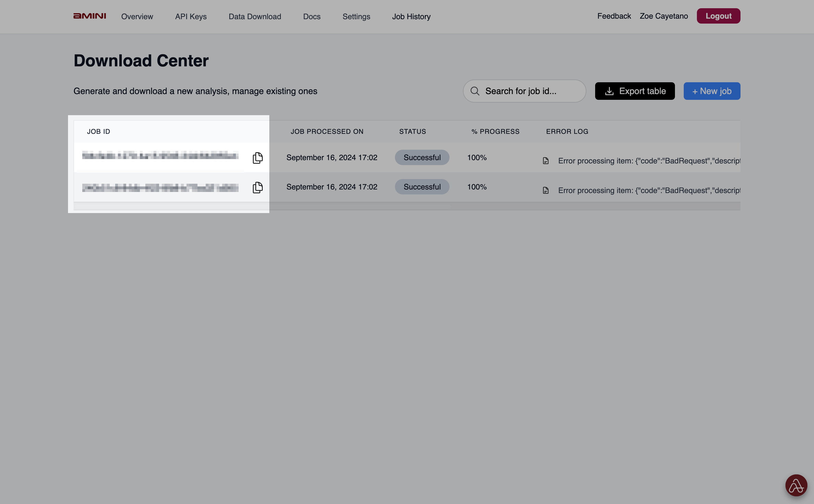
Task: Open the Docs page
Action: 312,16
